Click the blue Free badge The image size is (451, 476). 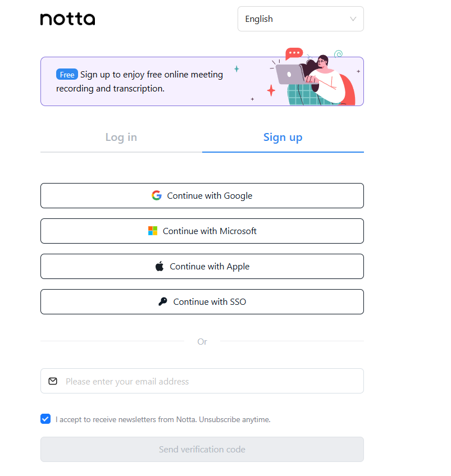pyautogui.click(x=67, y=75)
